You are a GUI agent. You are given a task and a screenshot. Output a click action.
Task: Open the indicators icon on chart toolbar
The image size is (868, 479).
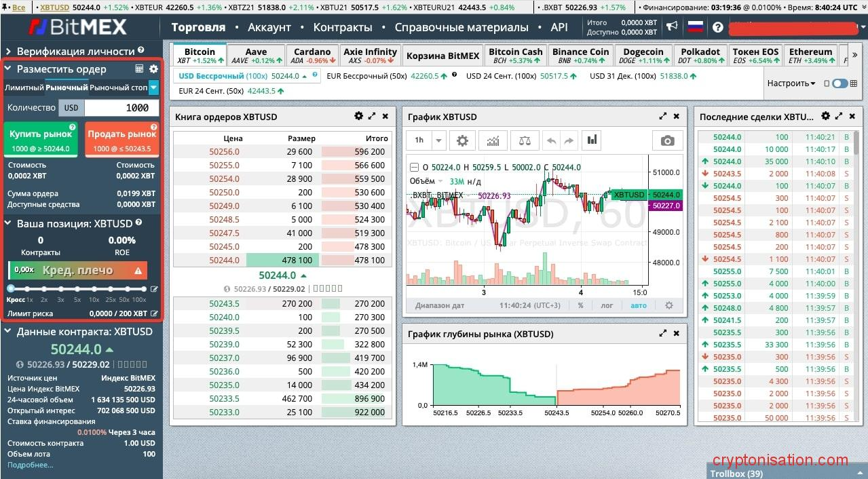coord(493,140)
